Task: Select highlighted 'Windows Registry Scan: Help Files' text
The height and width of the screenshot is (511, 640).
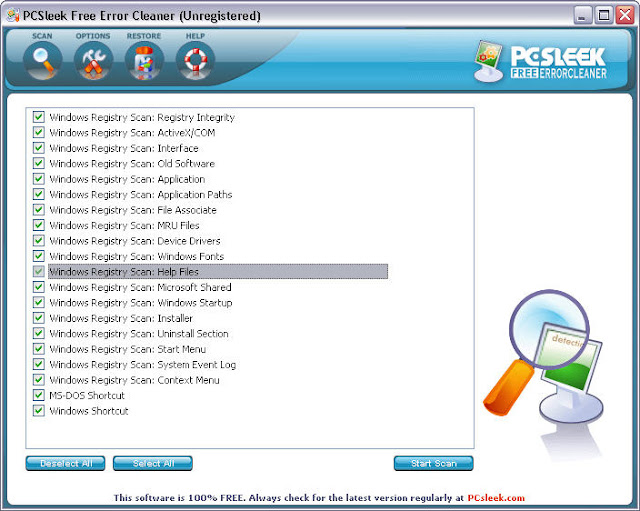Action: [124, 272]
